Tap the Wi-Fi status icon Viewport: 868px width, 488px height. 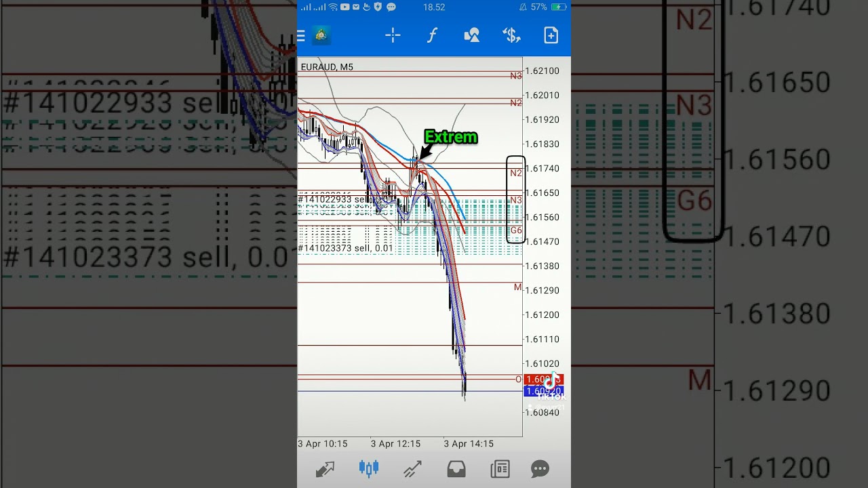click(x=333, y=7)
